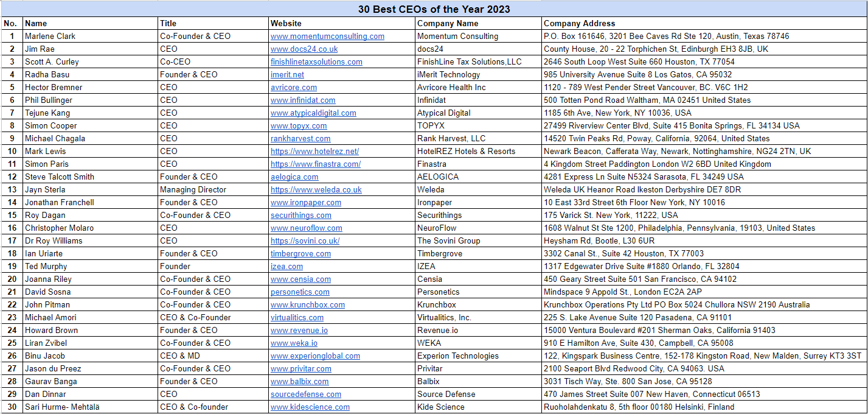The height and width of the screenshot is (414, 868).
Task: Open the timbergrove.com link
Action: (x=301, y=253)
